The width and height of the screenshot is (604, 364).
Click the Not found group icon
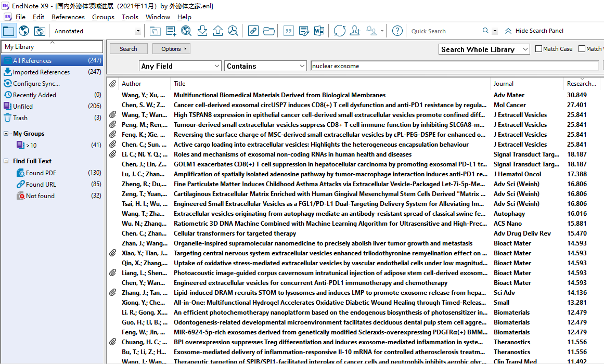21,196
